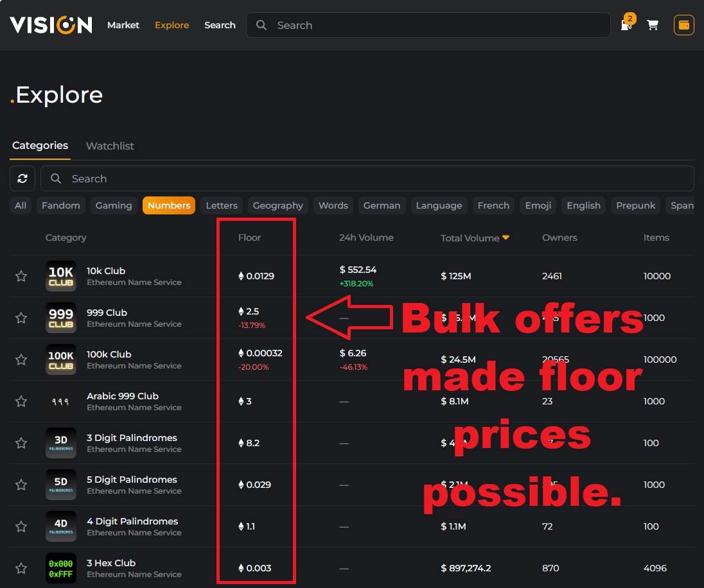704x588 pixels.
Task: Open the notifications bell with badge 2
Action: pos(627,23)
